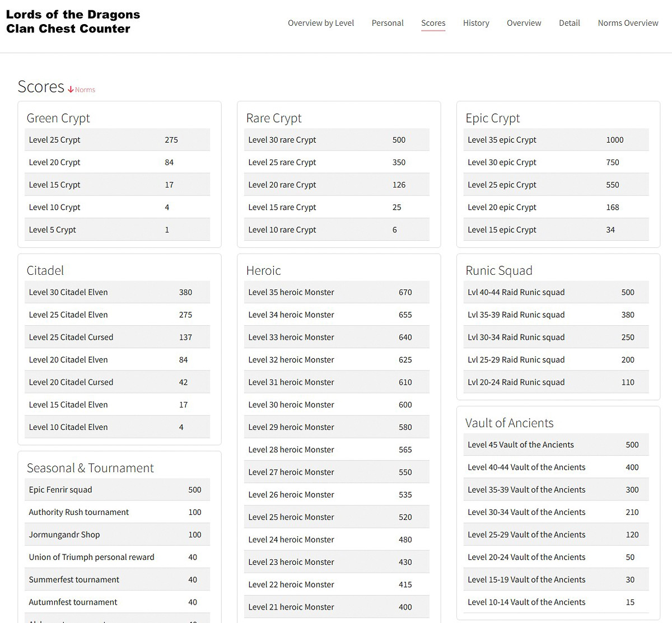
Task: Select the Level 35 heroic Monster row
Action: coord(337,292)
